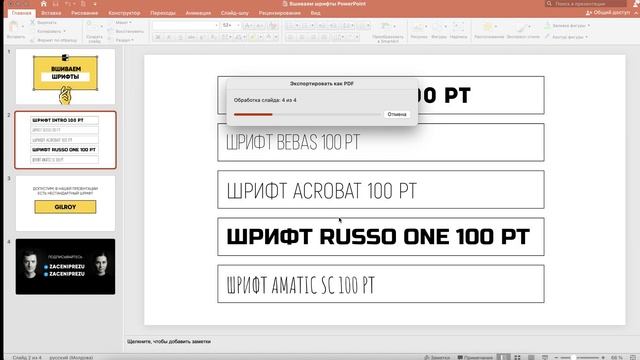Expand Контур фигуры shape outline dropdown
This screenshot has width=640, height=360.
(587, 37)
